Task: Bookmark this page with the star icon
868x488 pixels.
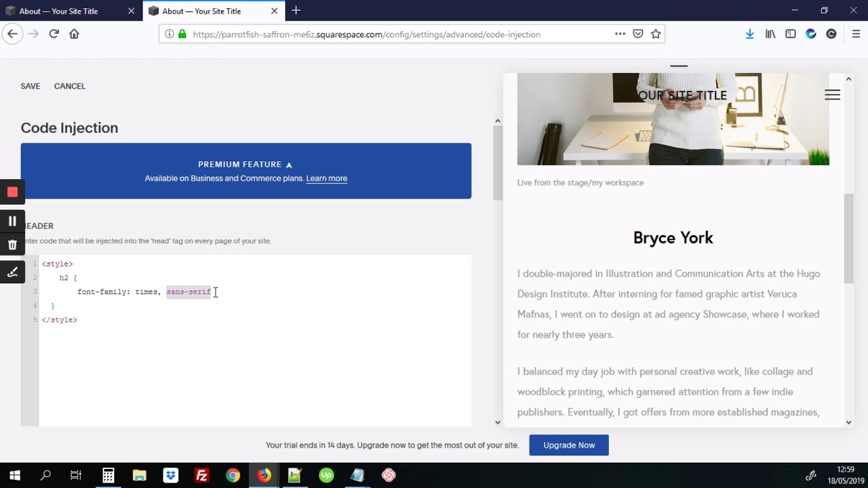Action: [656, 34]
